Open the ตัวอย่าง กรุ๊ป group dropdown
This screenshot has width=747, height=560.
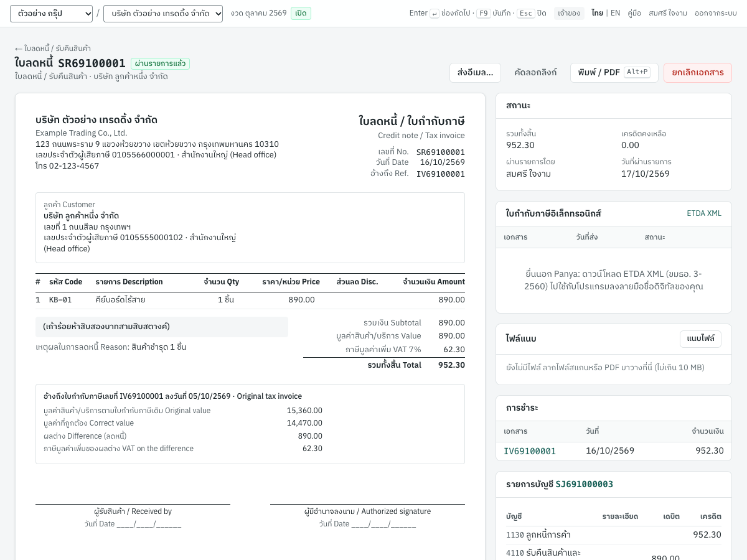(x=51, y=13)
